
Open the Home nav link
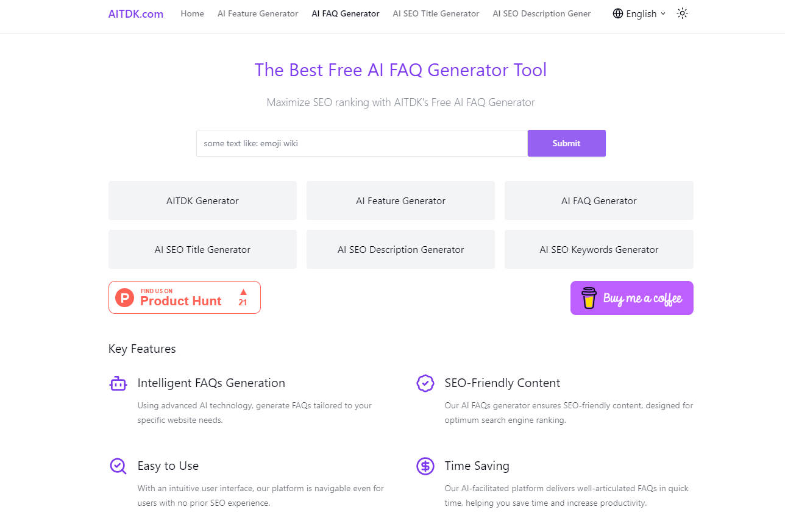click(192, 13)
